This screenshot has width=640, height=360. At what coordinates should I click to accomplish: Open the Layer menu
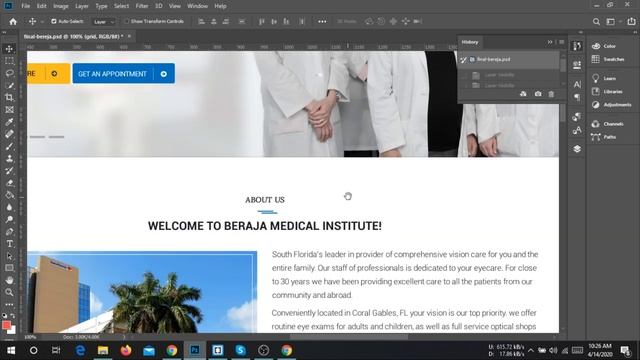82,6
